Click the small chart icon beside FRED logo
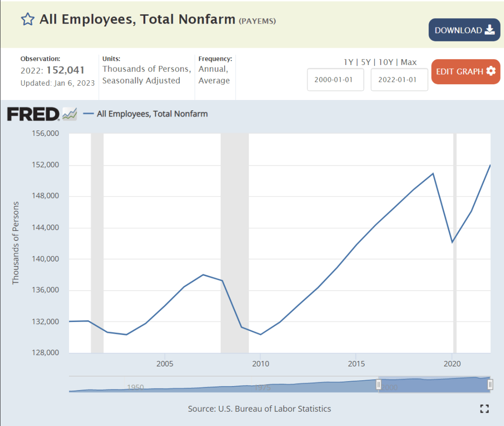 (x=70, y=114)
